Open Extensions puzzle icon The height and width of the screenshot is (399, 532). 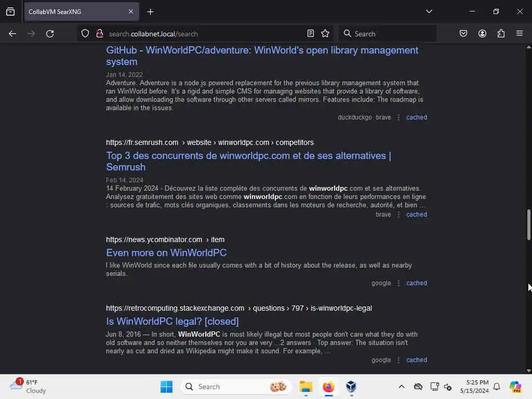coord(501,33)
